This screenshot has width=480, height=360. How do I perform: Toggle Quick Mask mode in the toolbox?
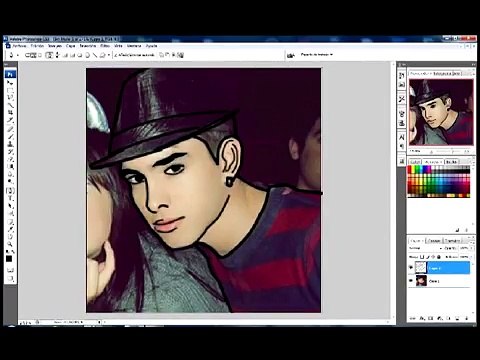point(10,270)
